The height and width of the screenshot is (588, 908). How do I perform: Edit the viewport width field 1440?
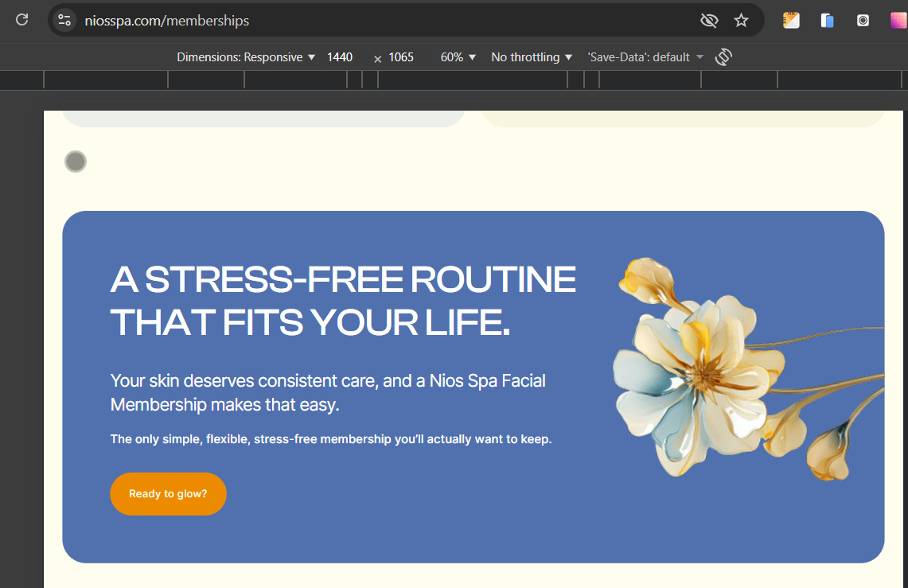(340, 56)
